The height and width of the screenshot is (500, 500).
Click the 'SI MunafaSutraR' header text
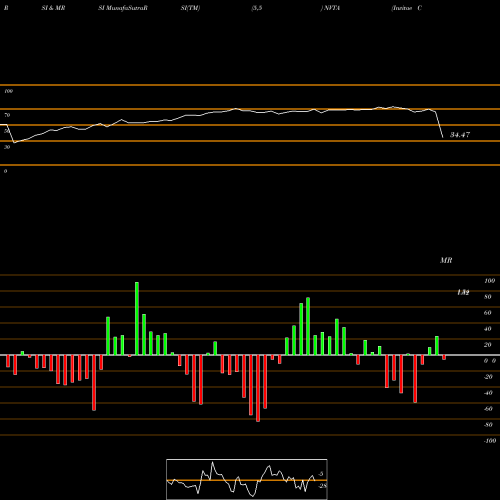click(123, 8)
